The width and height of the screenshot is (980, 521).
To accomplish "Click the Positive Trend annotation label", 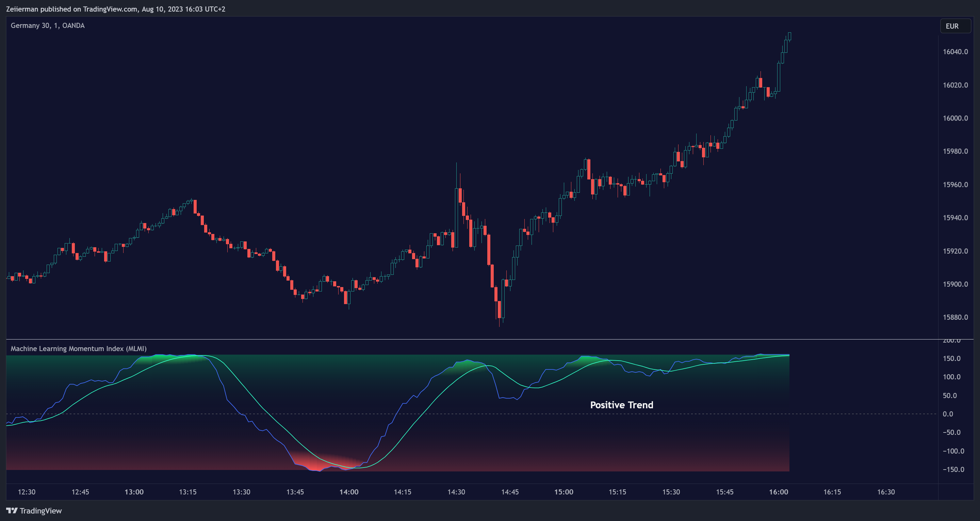I will (622, 405).
